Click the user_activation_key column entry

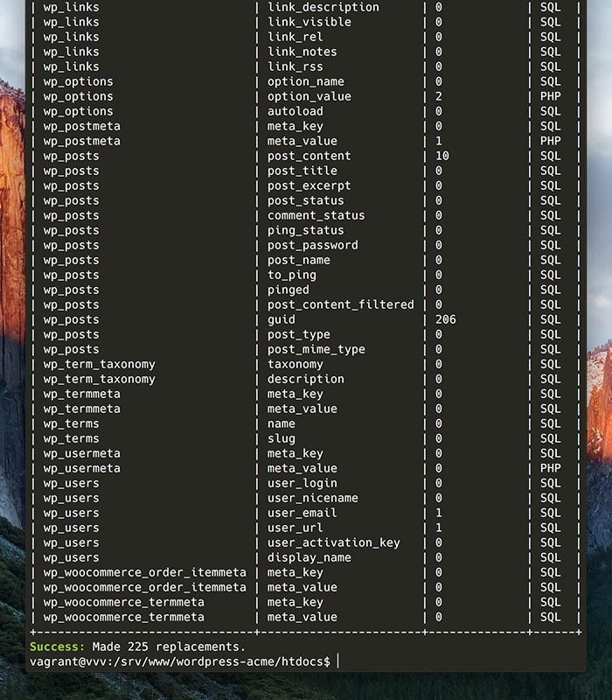pyautogui.click(x=333, y=542)
